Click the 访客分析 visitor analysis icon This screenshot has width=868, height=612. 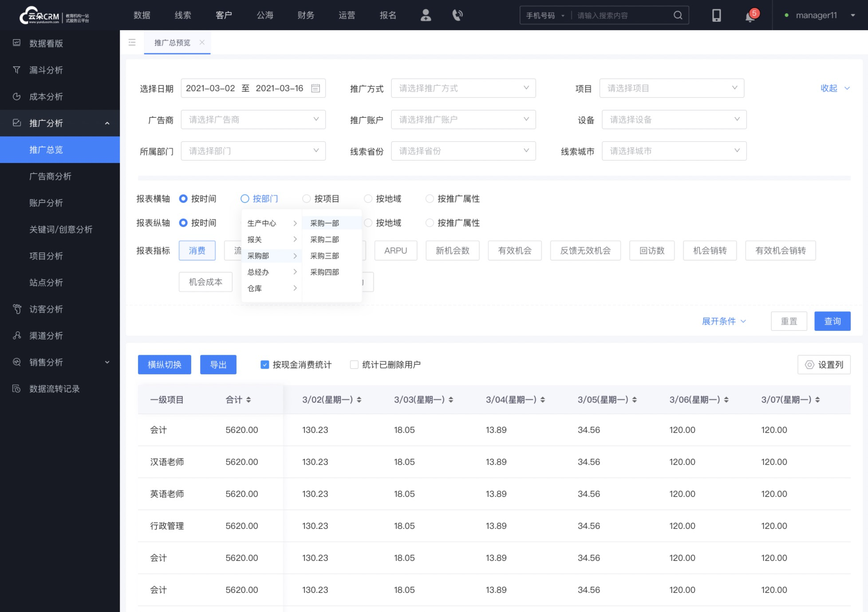click(18, 309)
